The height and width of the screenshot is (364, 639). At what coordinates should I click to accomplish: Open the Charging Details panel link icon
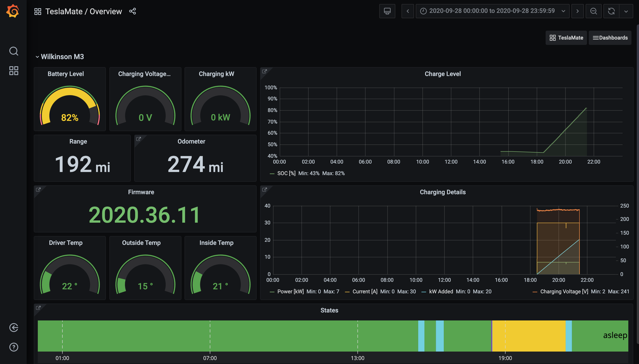[264, 190]
